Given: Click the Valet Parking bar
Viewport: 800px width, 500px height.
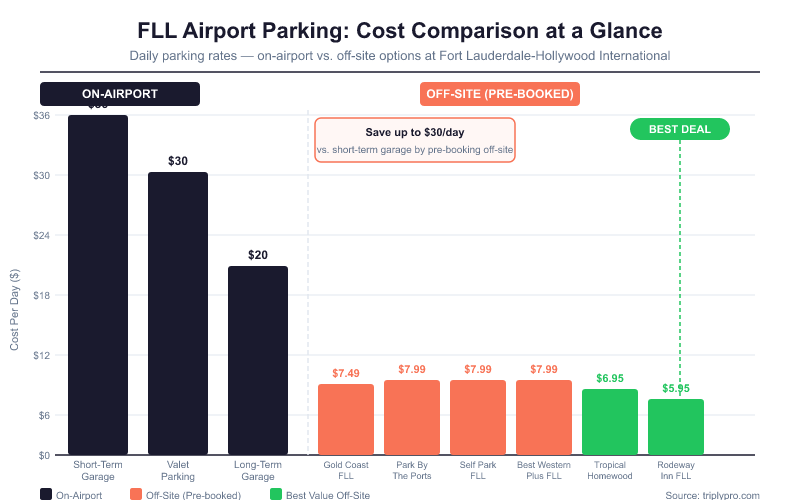Looking at the screenshot, I should (x=178, y=313).
